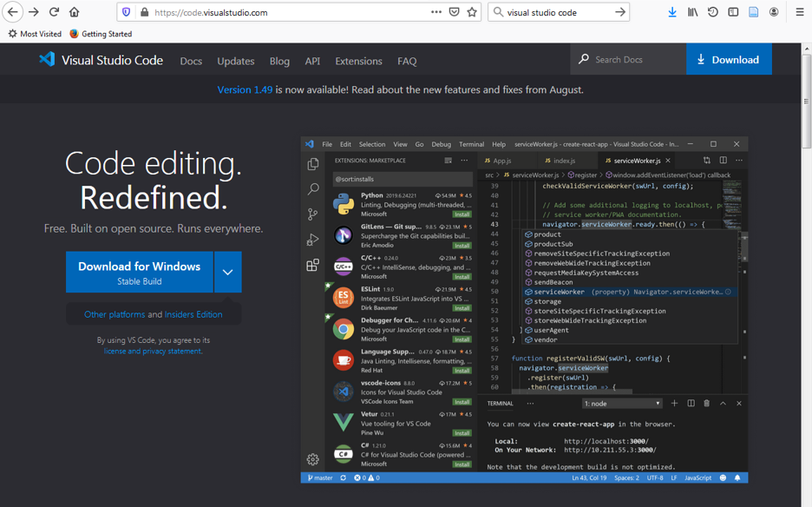The width and height of the screenshot is (812, 507).
Task: Click the Search magnifier in VS Code activity bar
Action: tap(313, 188)
